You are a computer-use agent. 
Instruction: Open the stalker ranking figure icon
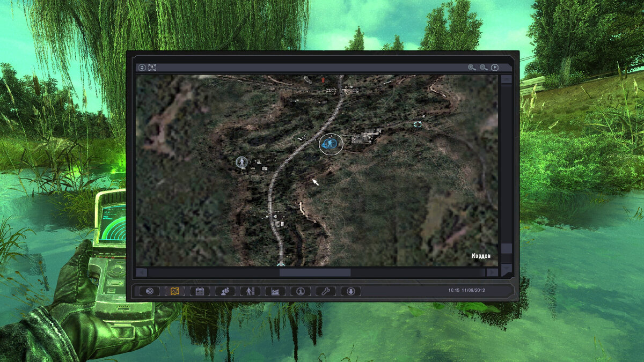(250, 291)
